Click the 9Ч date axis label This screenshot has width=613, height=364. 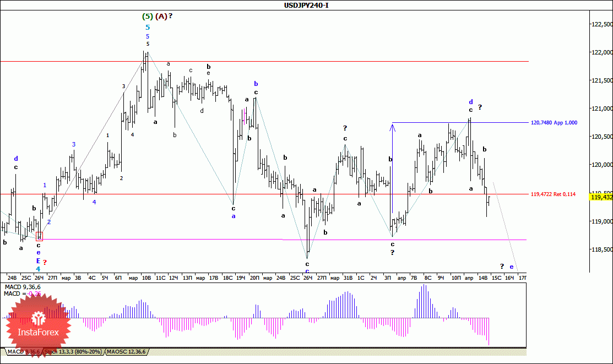(x=441, y=278)
